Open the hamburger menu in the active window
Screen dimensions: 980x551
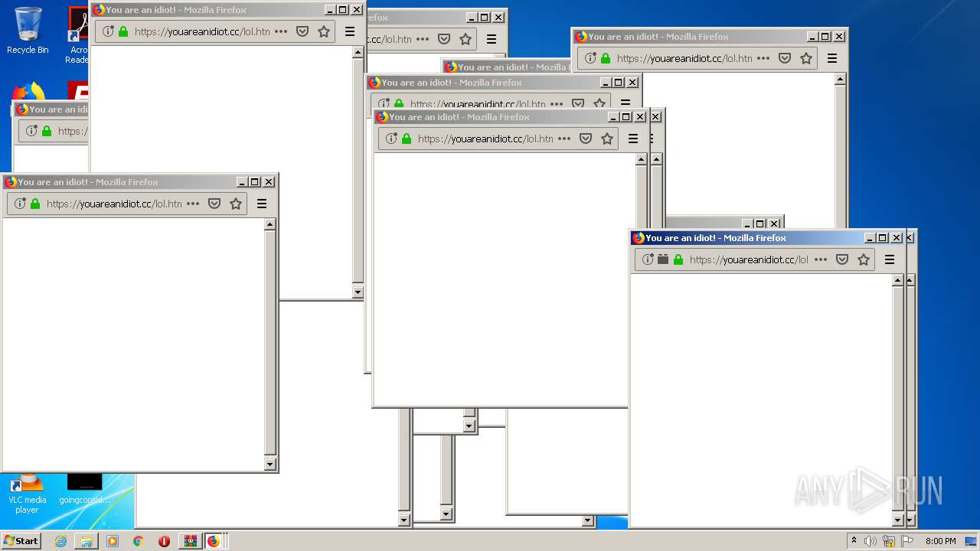(x=890, y=259)
